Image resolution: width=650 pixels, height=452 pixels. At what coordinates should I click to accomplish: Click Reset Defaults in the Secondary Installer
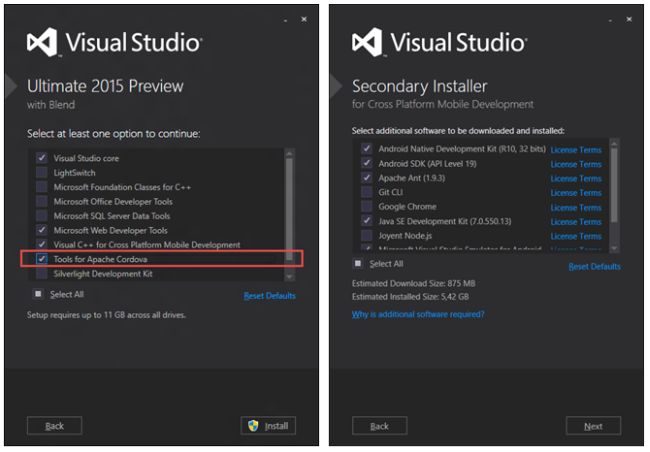click(594, 267)
